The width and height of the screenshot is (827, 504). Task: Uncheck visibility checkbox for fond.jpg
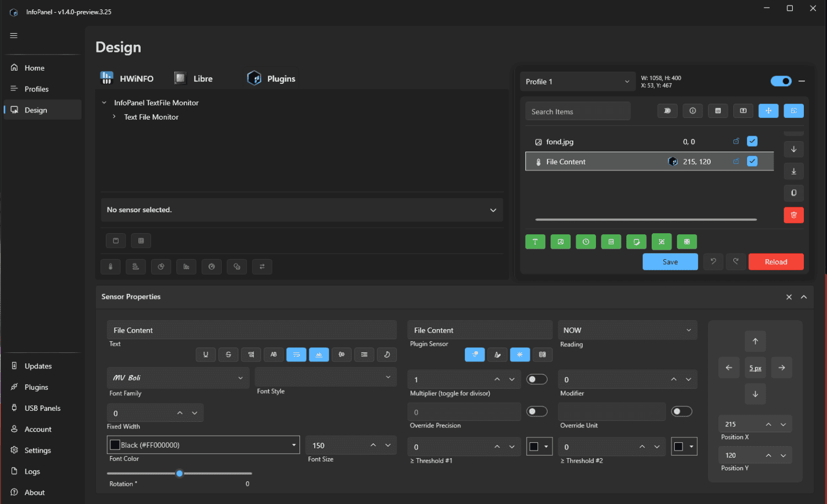pyautogui.click(x=752, y=141)
